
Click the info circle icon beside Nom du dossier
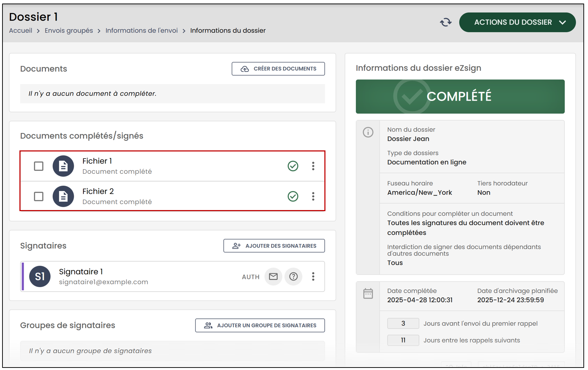(x=368, y=132)
